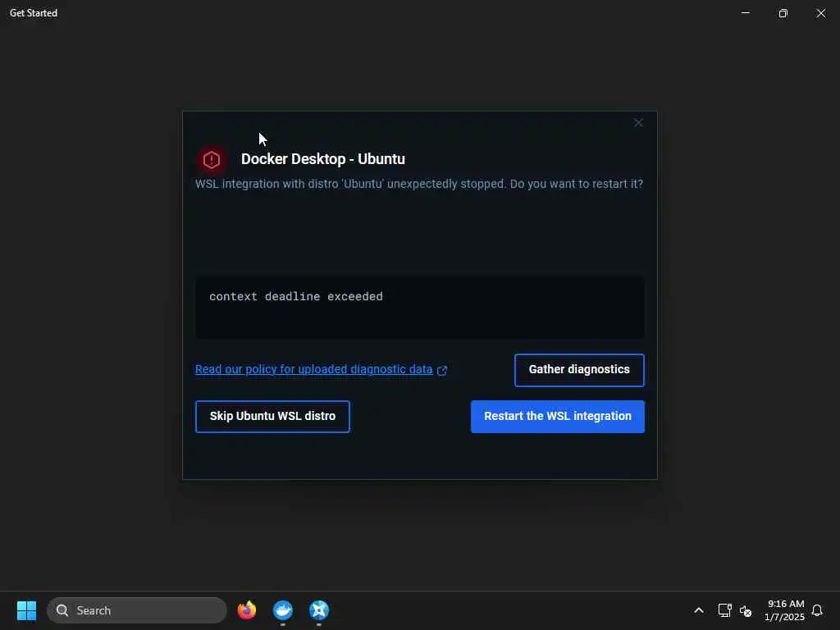Click Restart the WSL integration button
The width and height of the screenshot is (840, 630).
click(557, 416)
